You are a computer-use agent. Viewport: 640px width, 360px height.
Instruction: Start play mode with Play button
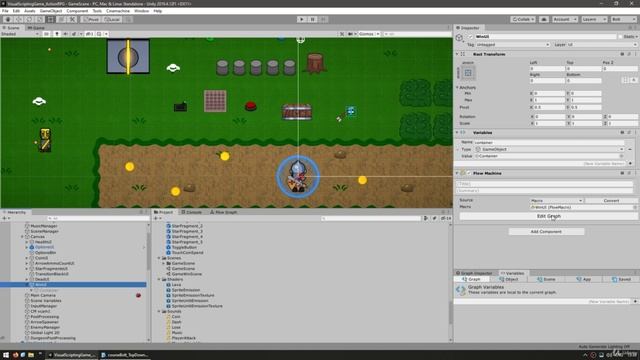302,19
